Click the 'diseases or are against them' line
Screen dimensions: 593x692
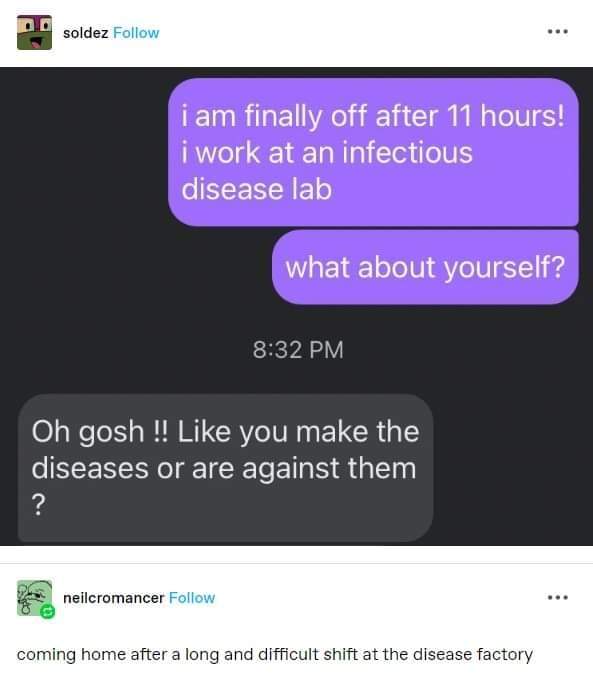click(x=224, y=468)
